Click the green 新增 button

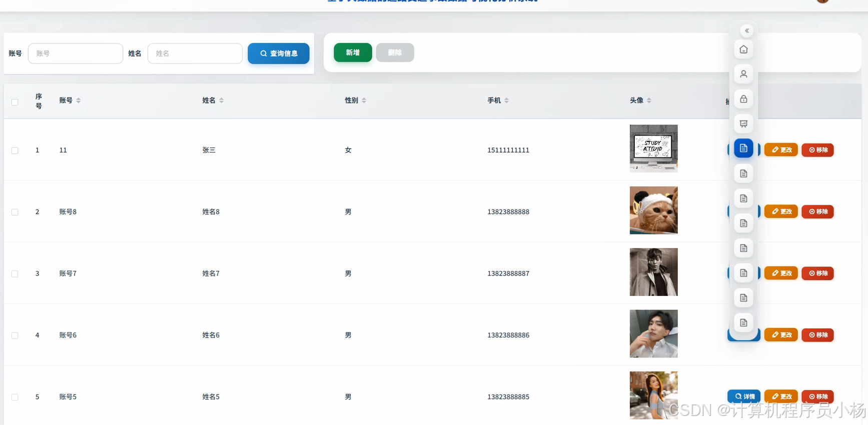[x=353, y=52]
